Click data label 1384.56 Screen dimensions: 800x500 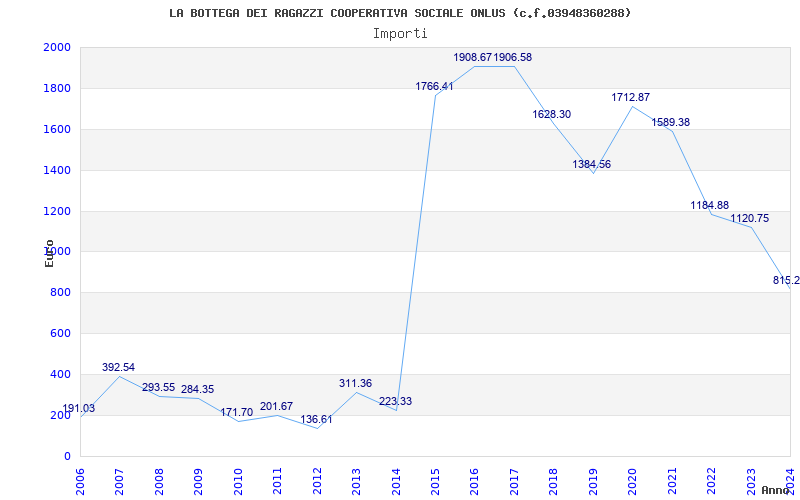point(591,164)
